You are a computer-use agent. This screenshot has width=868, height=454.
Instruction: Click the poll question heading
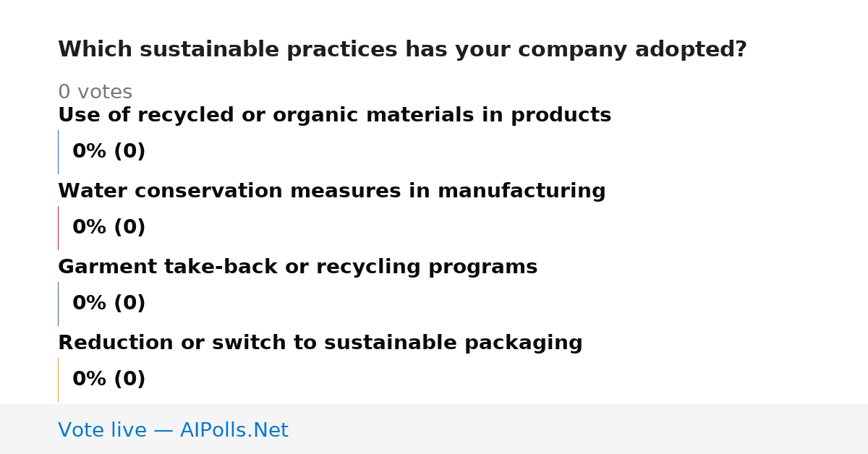pos(402,50)
